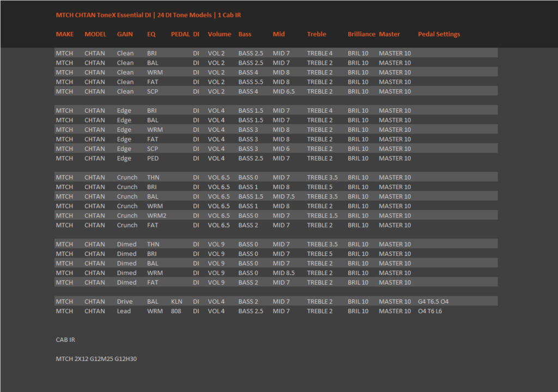
Task: Click the EQ column header
Action: pos(151,34)
